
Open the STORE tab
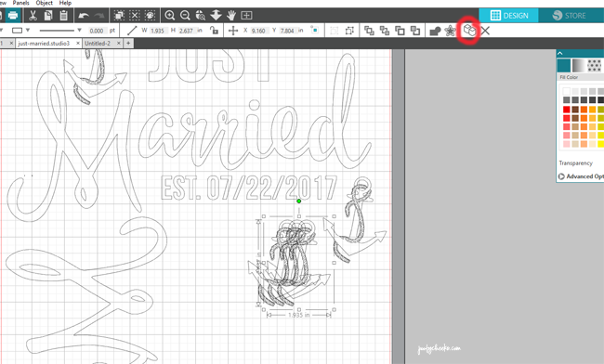pyautogui.click(x=571, y=16)
